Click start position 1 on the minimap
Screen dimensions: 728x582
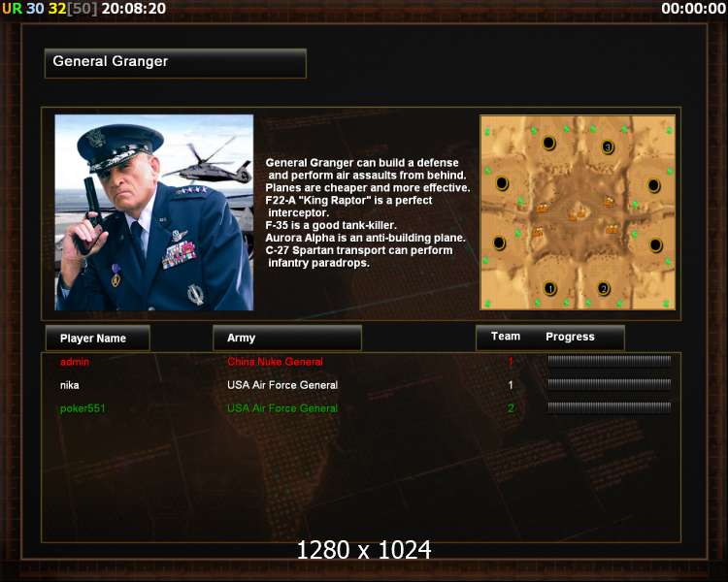(550, 289)
